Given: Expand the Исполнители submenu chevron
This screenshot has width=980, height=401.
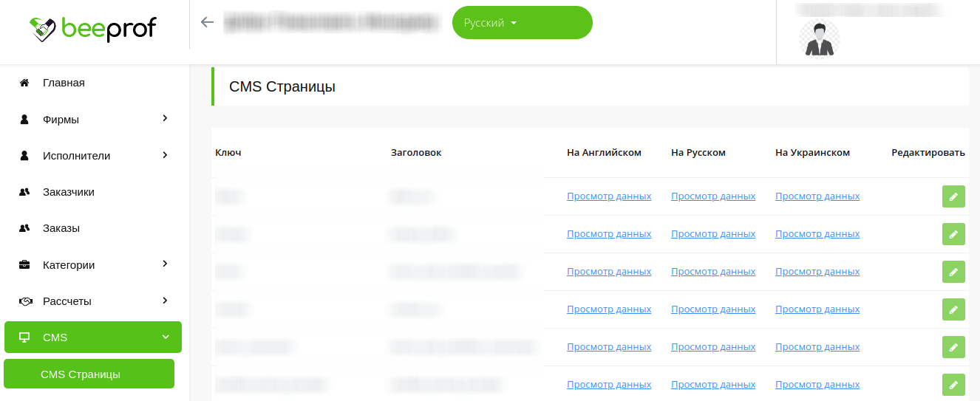Looking at the screenshot, I should tap(165, 155).
